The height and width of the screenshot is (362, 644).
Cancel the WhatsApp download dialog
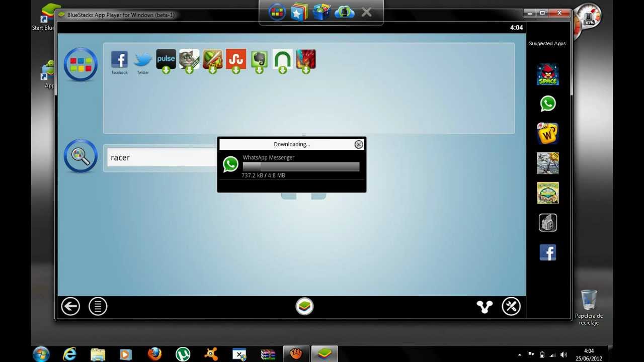[359, 144]
